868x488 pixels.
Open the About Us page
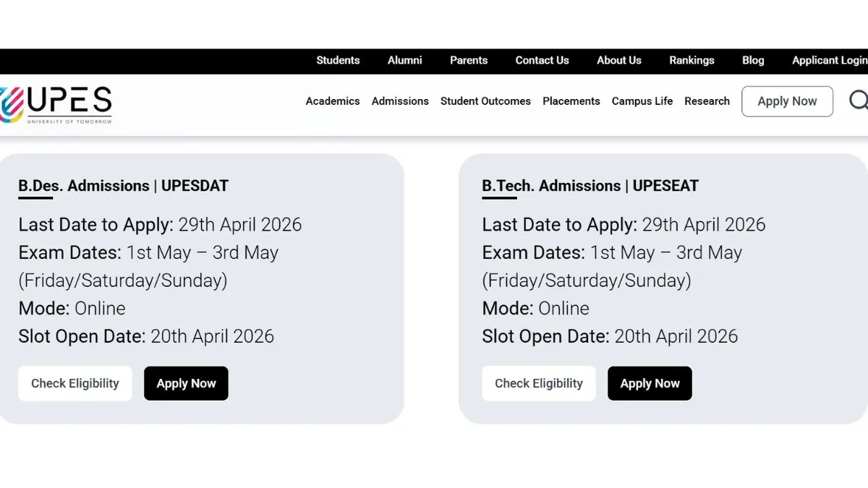pos(618,61)
